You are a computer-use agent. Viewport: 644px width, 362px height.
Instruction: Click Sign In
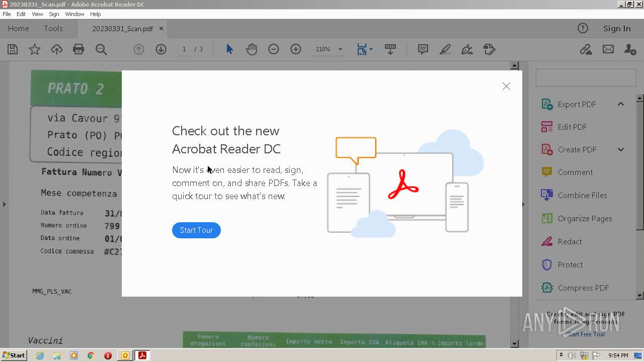click(617, 29)
